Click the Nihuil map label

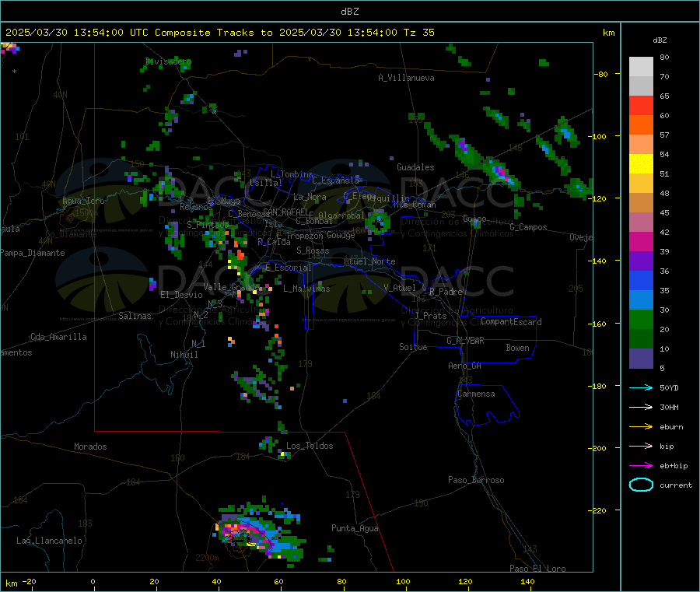pos(184,355)
